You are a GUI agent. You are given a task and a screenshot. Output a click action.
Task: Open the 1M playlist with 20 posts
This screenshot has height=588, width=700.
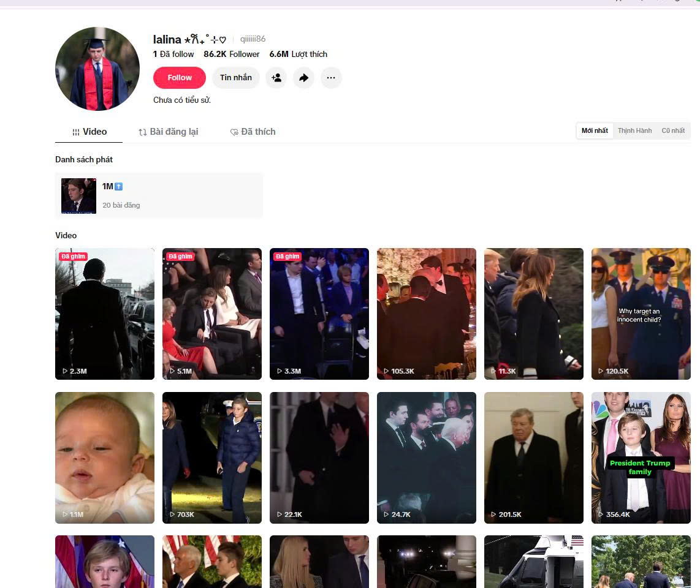coord(159,196)
